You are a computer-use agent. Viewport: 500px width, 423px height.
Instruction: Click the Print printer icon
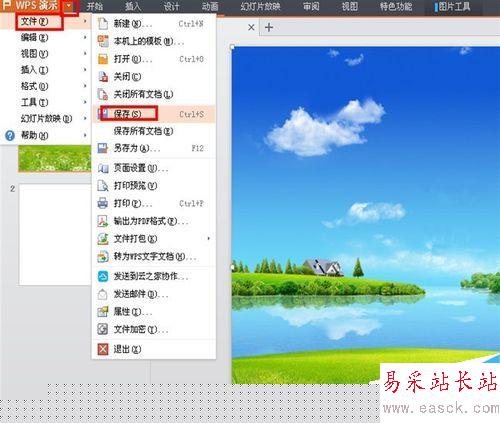click(x=103, y=203)
